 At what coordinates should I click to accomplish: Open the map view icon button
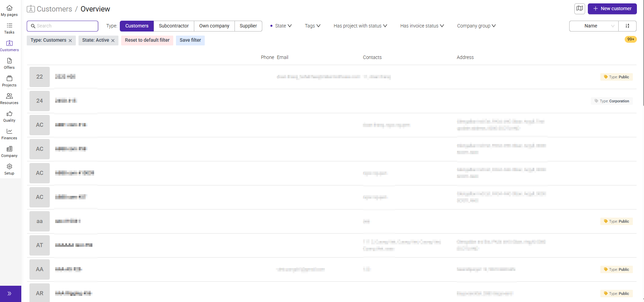pyautogui.click(x=580, y=8)
